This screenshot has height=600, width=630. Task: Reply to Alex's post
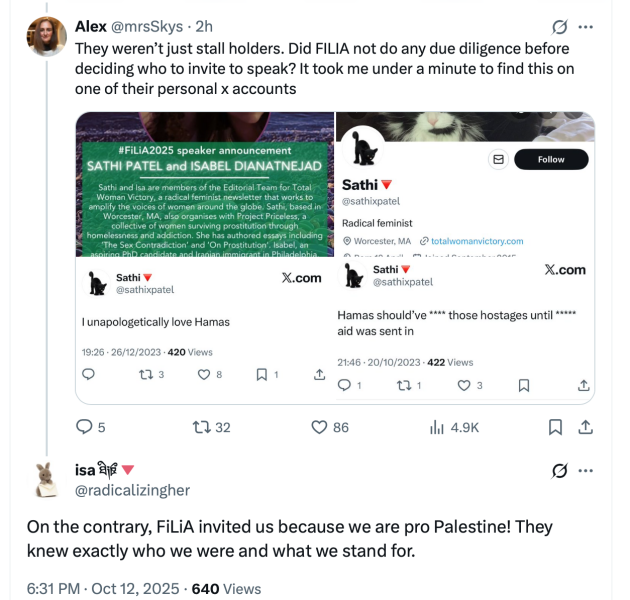tap(87, 427)
